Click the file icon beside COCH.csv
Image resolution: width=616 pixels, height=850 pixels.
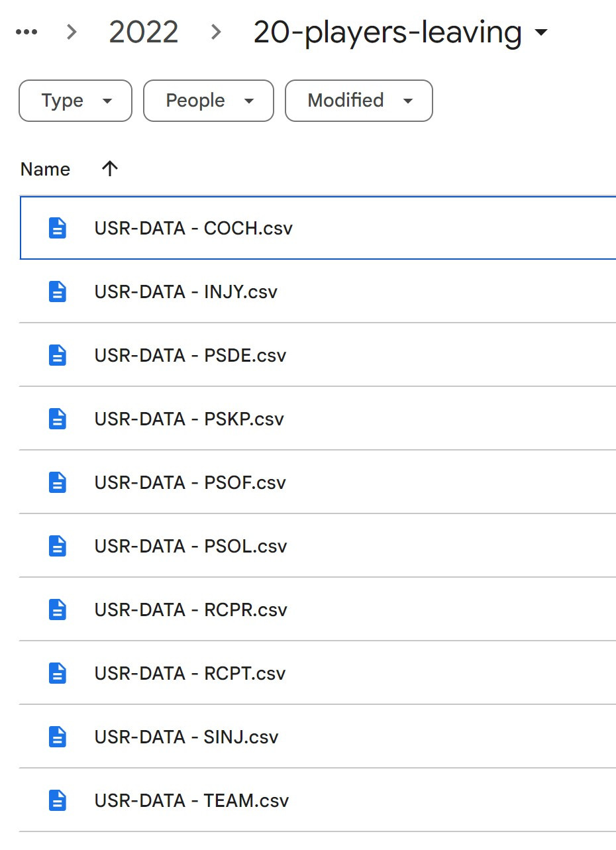(58, 229)
